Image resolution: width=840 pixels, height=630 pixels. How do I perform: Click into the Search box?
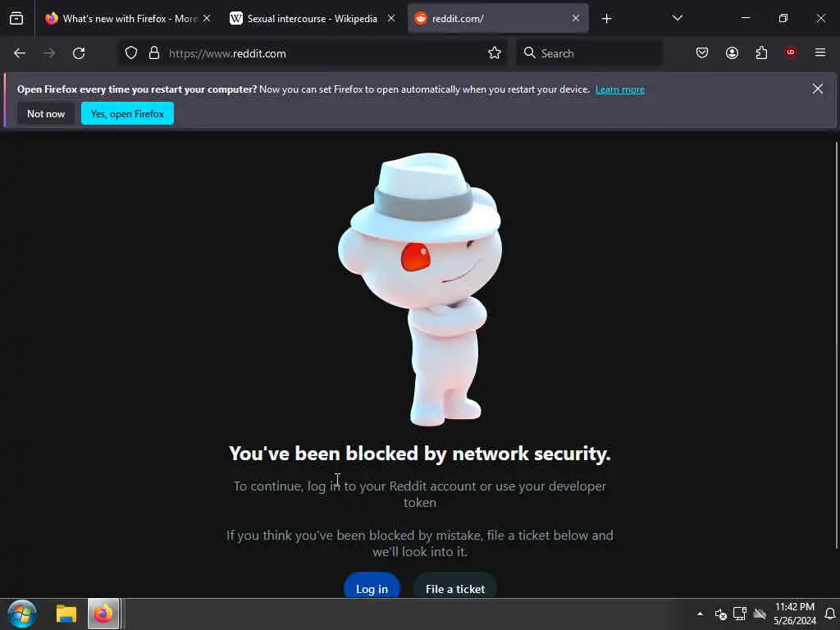(x=589, y=53)
